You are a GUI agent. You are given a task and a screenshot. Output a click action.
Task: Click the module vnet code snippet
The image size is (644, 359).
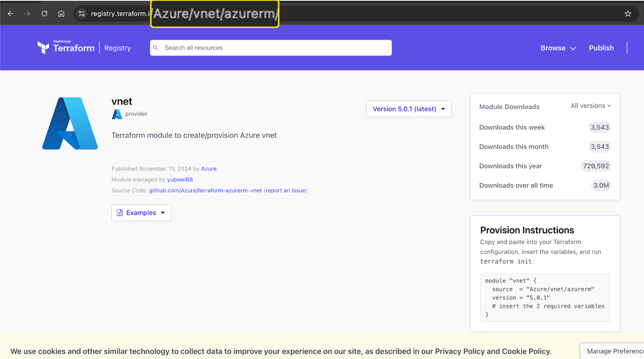click(545, 297)
